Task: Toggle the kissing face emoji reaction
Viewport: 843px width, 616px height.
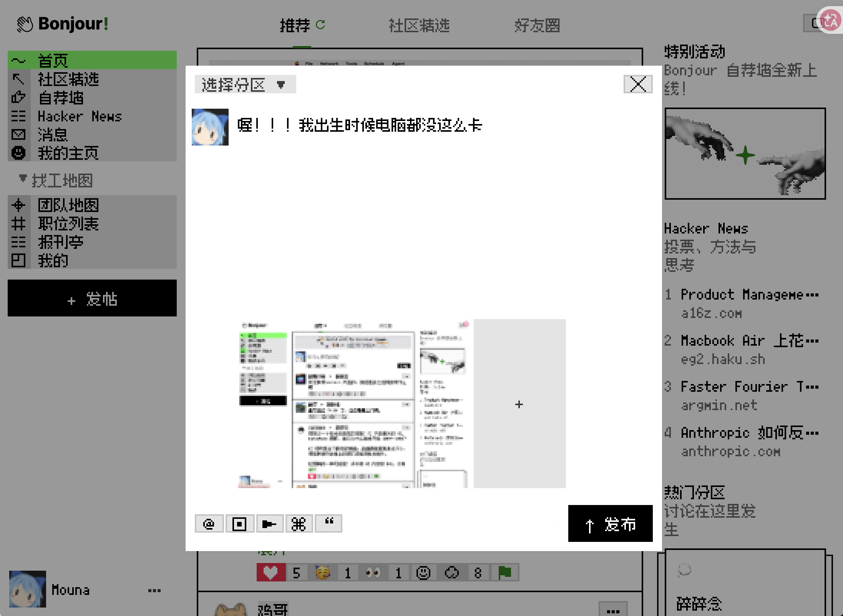Action: click(x=323, y=573)
